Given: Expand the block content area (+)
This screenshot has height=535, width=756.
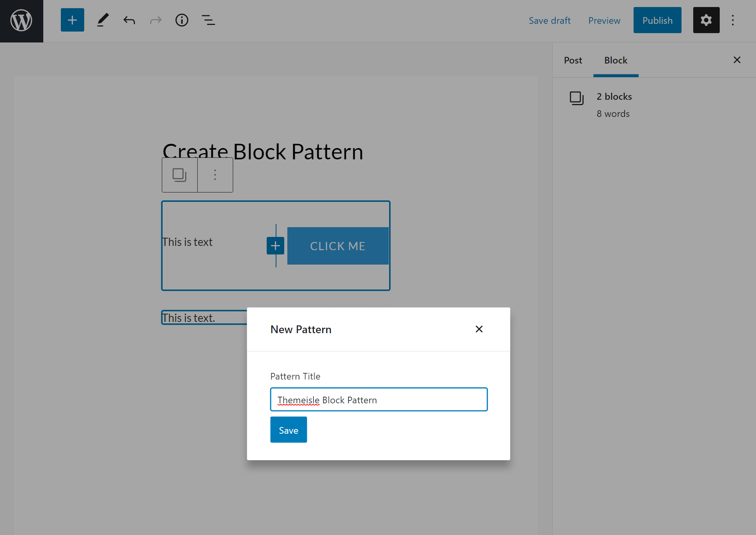Looking at the screenshot, I should click(275, 245).
